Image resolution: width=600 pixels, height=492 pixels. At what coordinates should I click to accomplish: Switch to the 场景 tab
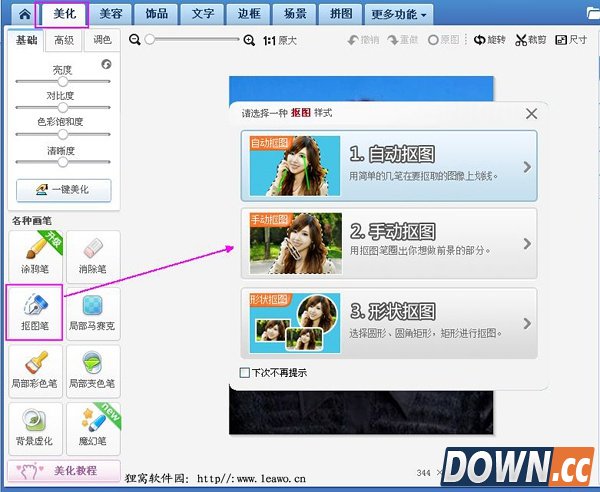click(295, 14)
